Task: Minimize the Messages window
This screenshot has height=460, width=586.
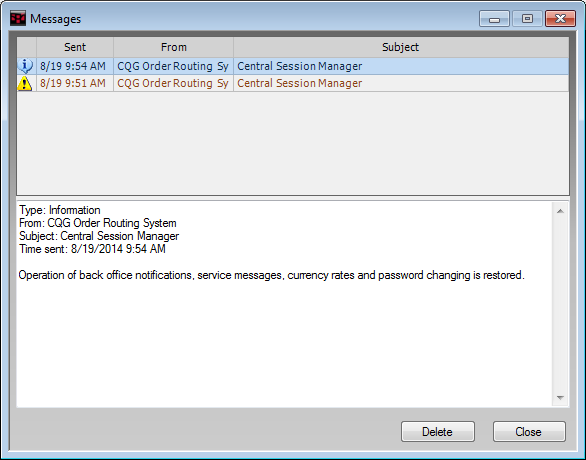Action: 494,19
